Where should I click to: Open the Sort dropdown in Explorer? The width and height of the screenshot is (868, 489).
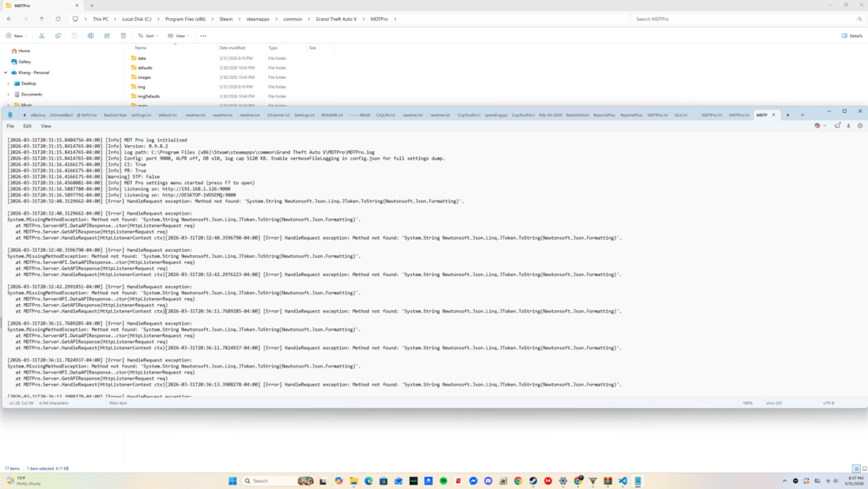click(148, 36)
